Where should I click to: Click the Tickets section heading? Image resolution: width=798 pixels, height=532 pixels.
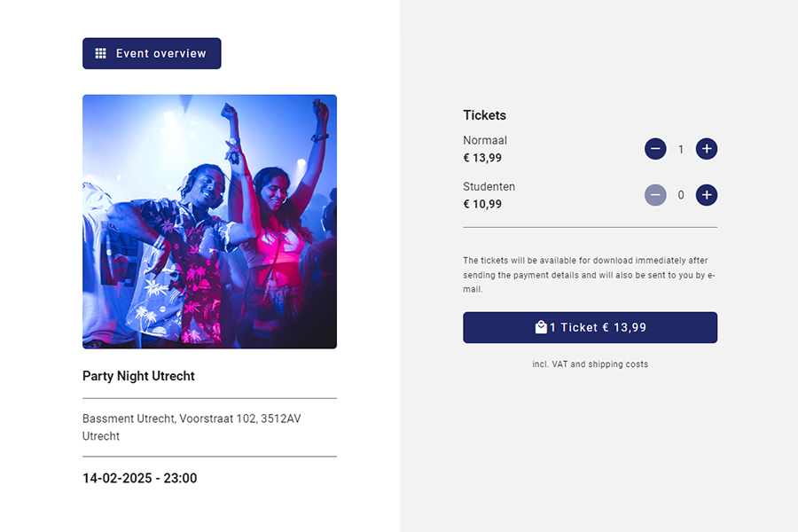pos(485,115)
